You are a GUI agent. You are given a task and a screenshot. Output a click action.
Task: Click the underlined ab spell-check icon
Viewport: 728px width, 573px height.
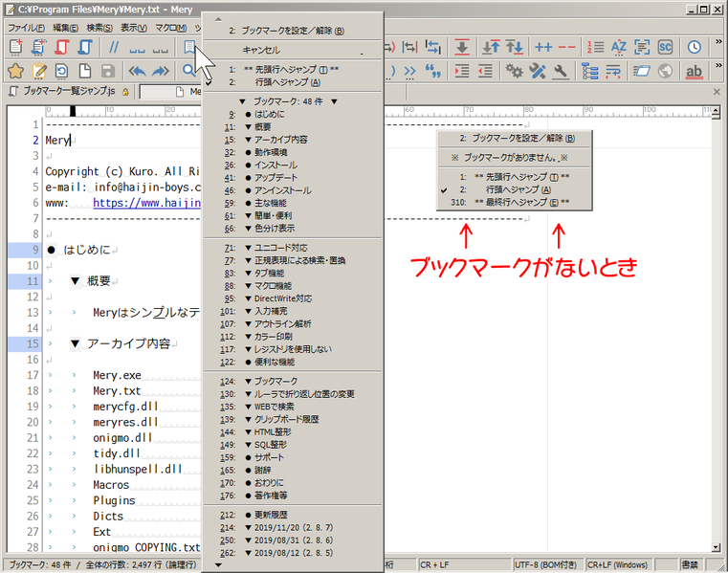tap(695, 71)
